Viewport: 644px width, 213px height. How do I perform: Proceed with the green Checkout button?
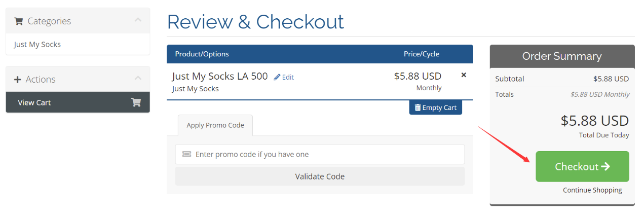coord(582,166)
